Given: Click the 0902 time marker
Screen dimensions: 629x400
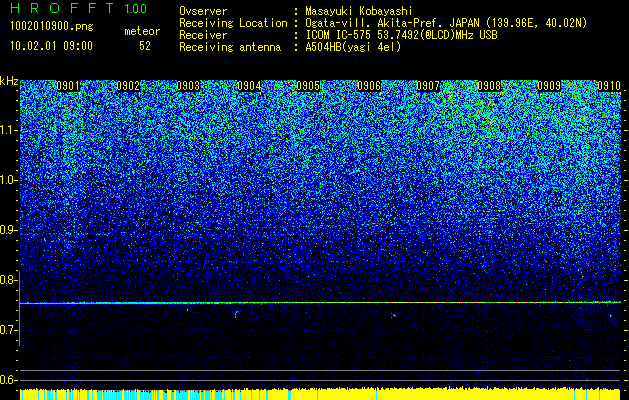Looking at the screenshot, I should coord(128,86).
